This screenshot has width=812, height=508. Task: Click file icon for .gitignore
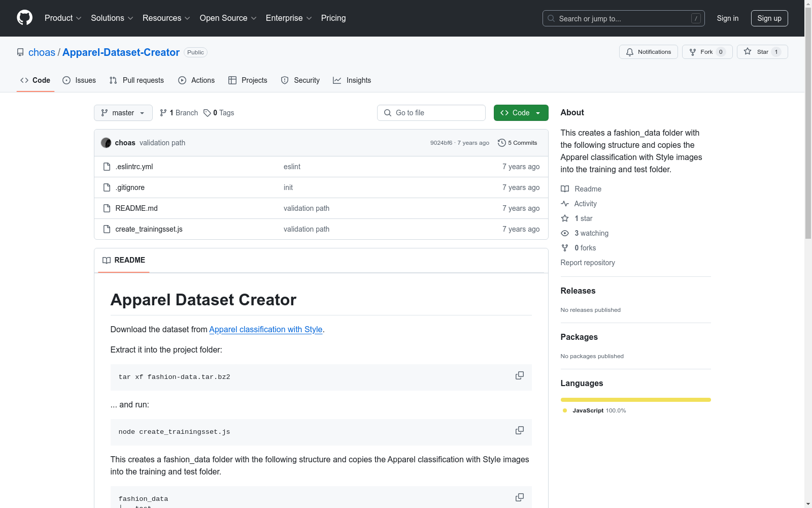pos(107,187)
